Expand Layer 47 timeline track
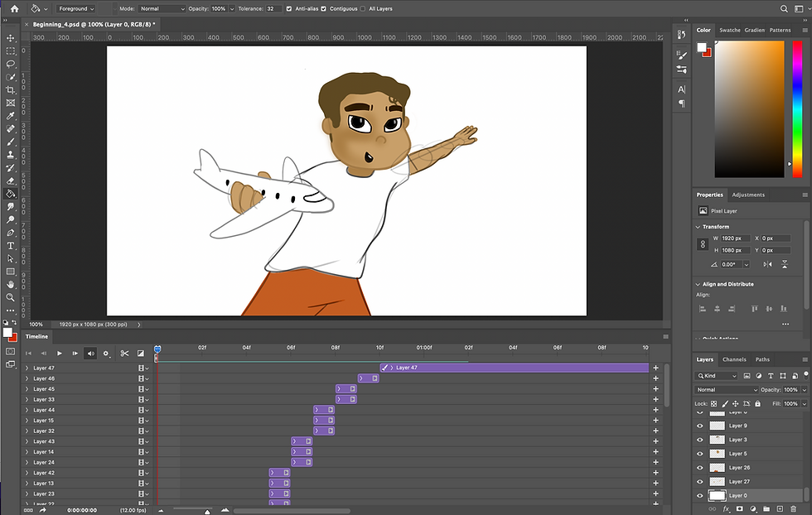The height and width of the screenshot is (515, 812). 27,368
